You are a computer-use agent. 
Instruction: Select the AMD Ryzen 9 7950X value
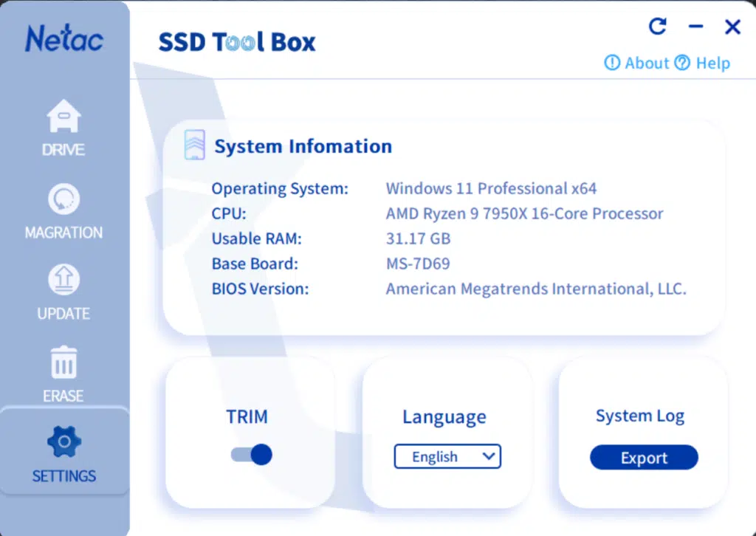pyautogui.click(x=525, y=213)
